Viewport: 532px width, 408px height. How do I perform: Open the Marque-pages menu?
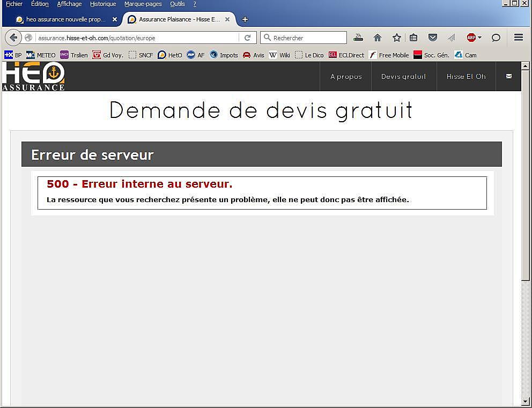tap(143, 4)
